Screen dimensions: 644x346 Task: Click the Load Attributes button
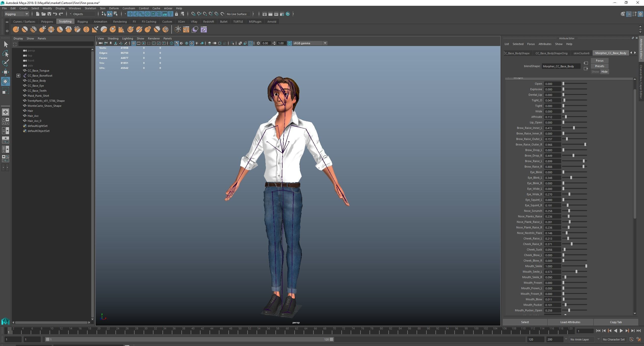coord(570,322)
